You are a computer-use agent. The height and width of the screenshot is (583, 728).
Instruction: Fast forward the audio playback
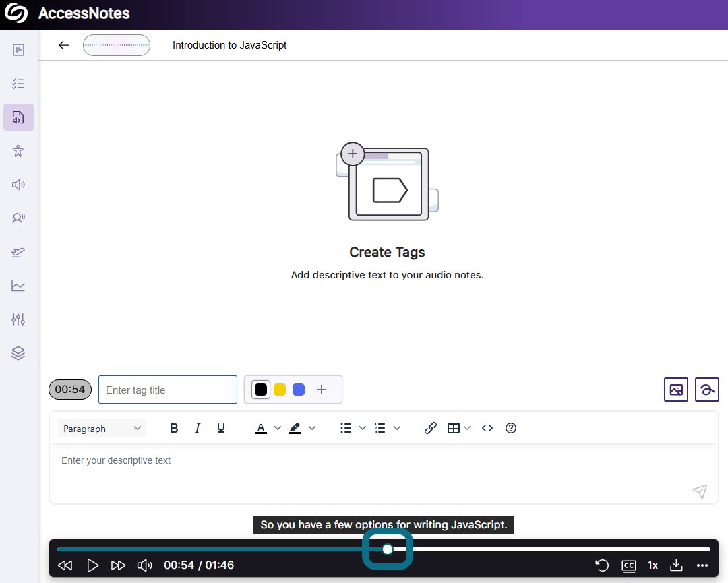point(118,565)
